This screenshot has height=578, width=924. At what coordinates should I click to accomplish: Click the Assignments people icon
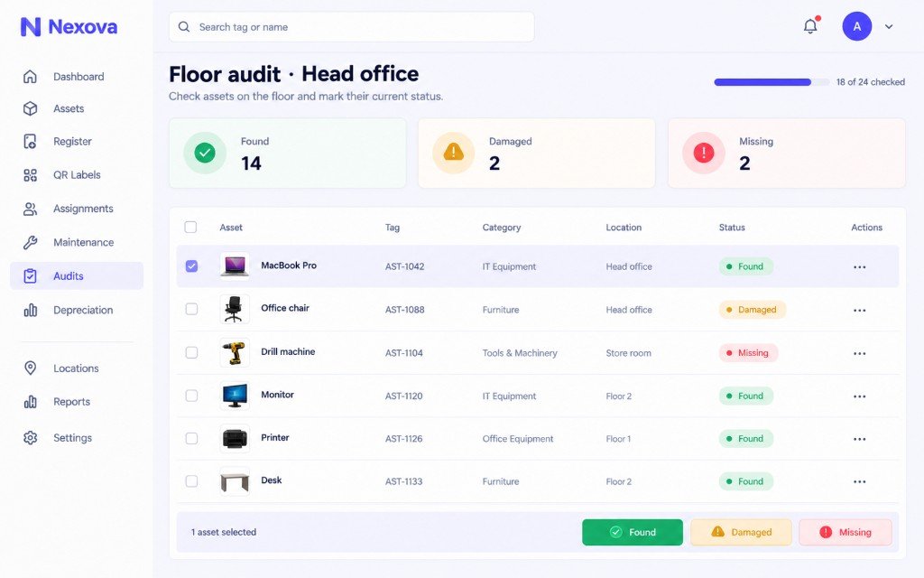tap(30, 209)
